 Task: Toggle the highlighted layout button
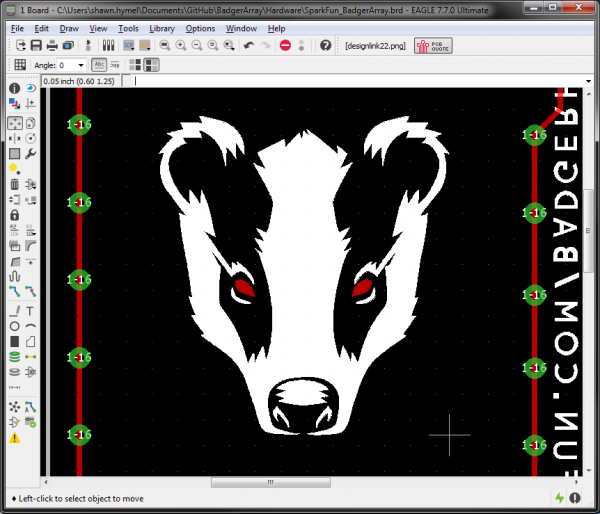click(151, 65)
